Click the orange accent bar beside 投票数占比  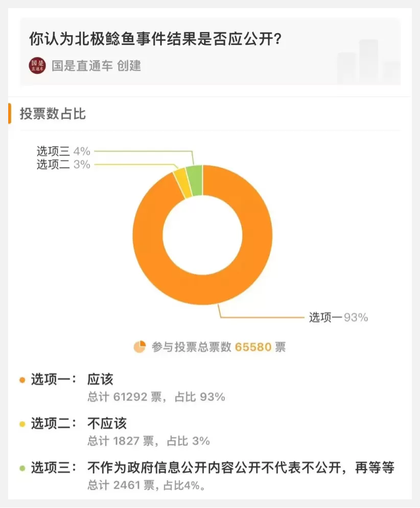tap(10, 114)
